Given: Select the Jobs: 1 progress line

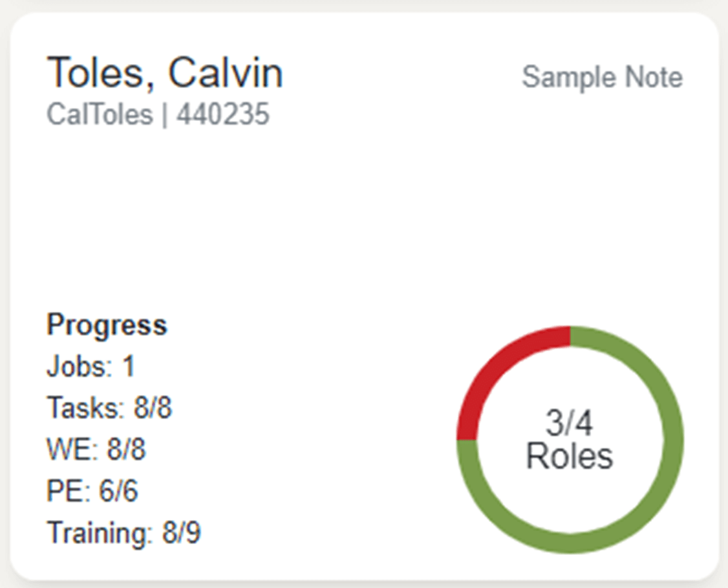Looking at the screenshot, I should pos(91,367).
